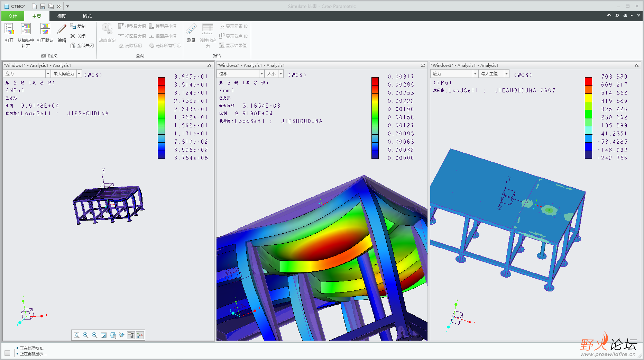The height and width of the screenshot is (360, 644).
Task: Click the Edit (编辑) pencil icon
Action: 62,29
